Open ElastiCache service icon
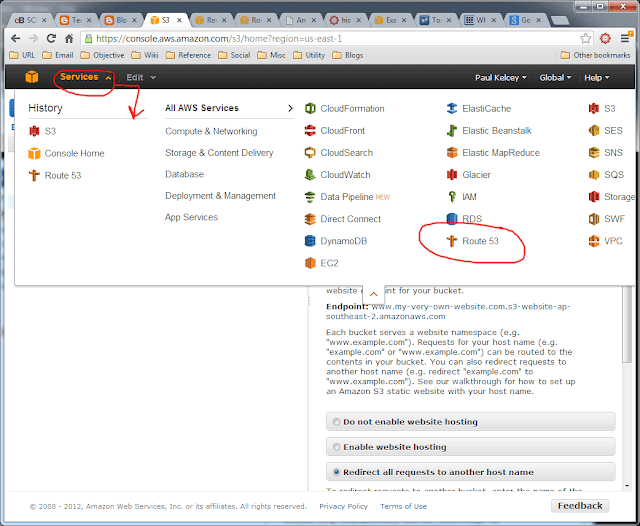 point(452,109)
